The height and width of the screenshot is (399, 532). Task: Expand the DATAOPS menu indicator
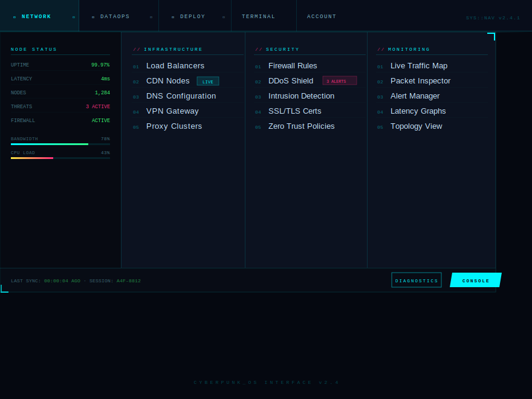151,17
